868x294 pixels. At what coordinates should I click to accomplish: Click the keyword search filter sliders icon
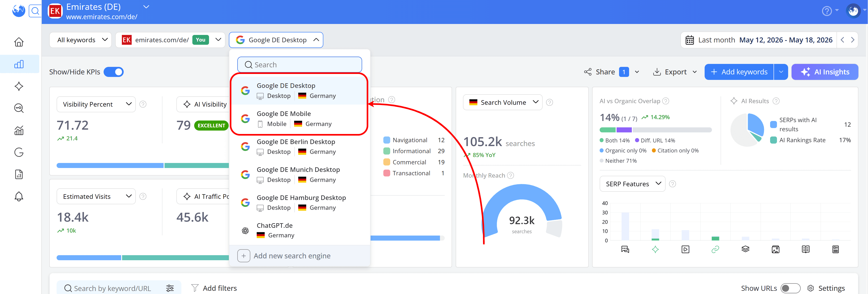click(x=170, y=288)
